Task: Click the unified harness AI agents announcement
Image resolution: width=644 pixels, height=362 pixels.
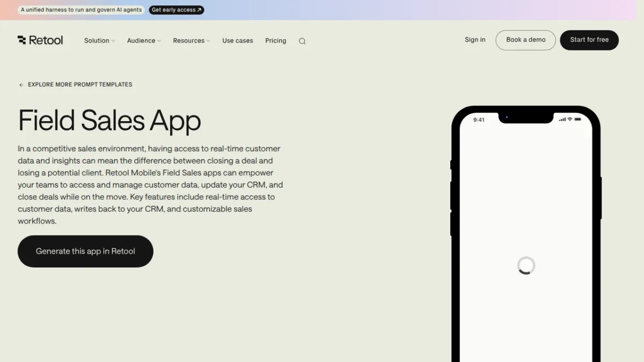Action: [82, 10]
